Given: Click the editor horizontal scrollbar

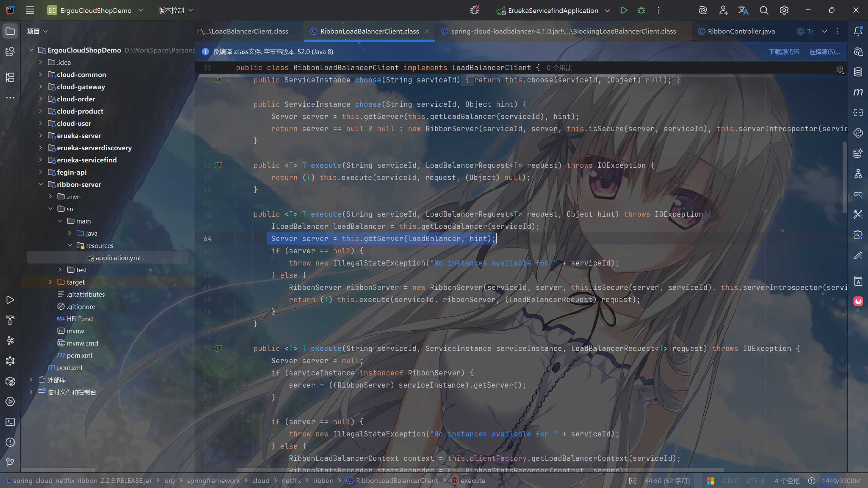Looking at the screenshot, I should coord(480,470).
